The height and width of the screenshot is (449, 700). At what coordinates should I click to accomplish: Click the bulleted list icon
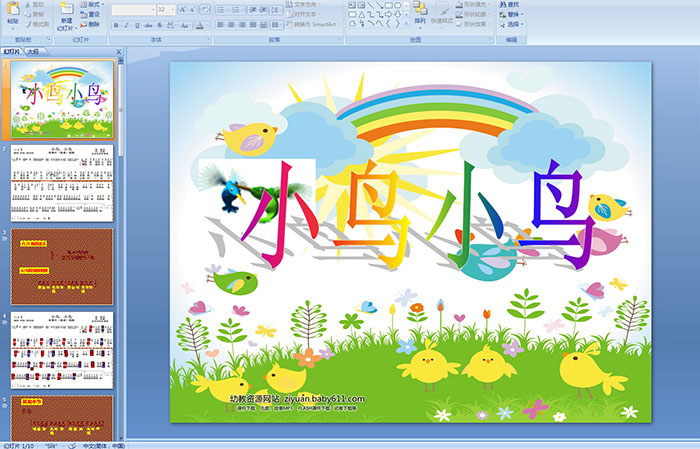coord(221,10)
